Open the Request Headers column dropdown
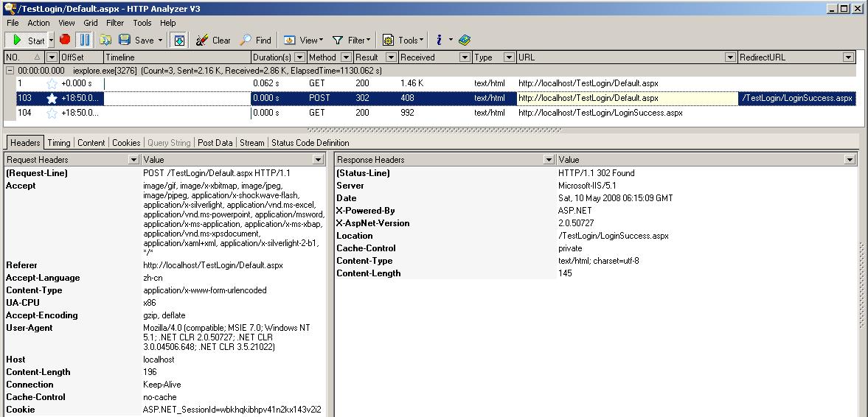Screen dimensions: 868x417 133,160
